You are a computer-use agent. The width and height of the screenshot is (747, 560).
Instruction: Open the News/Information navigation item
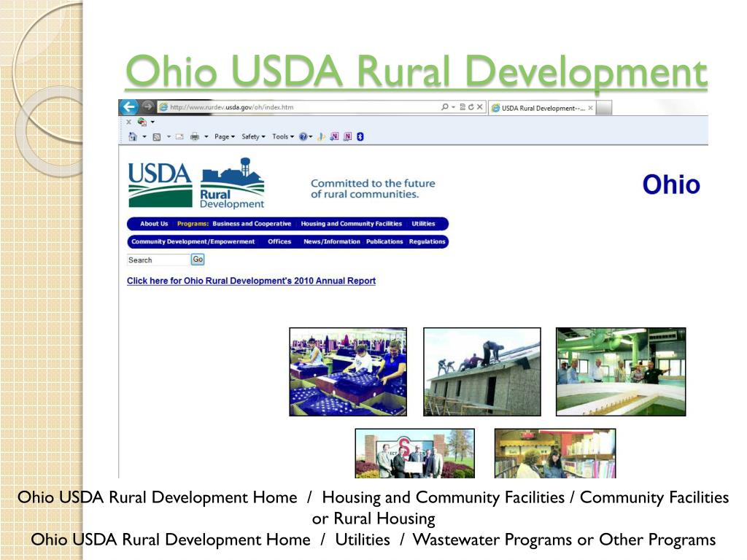(332, 242)
